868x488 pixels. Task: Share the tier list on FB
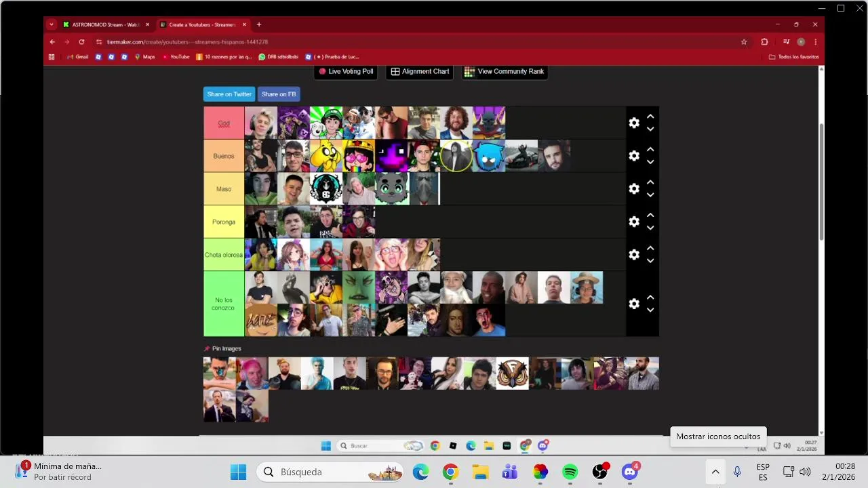279,94
